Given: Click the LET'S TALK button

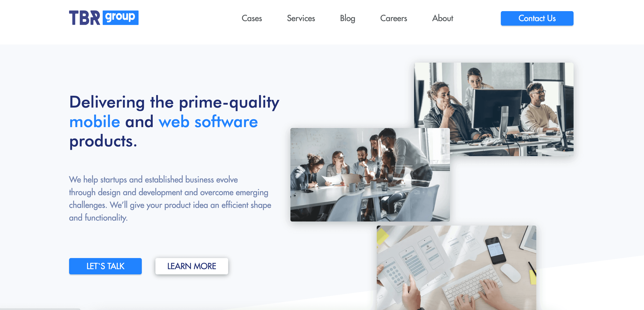Looking at the screenshot, I should tap(105, 266).
